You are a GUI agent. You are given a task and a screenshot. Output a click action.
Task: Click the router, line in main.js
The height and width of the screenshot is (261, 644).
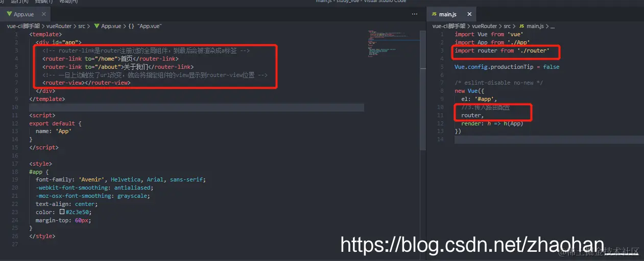(x=472, y=115)
